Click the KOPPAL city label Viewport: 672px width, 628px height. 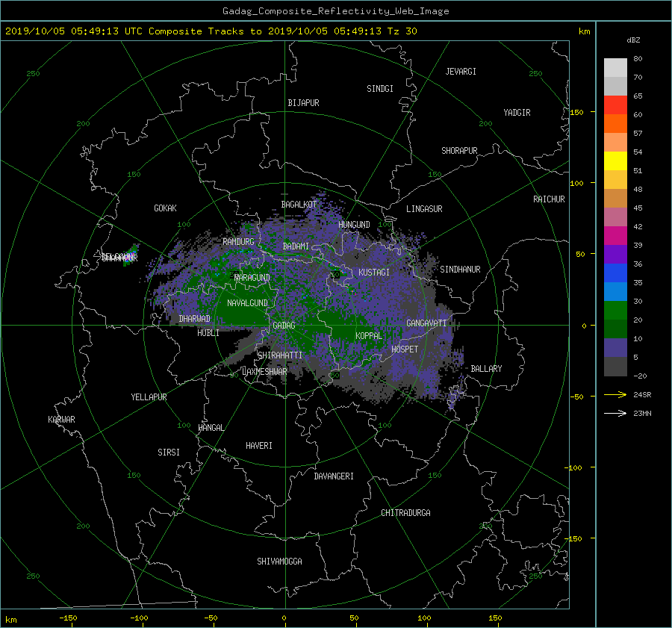click(369, 336)
